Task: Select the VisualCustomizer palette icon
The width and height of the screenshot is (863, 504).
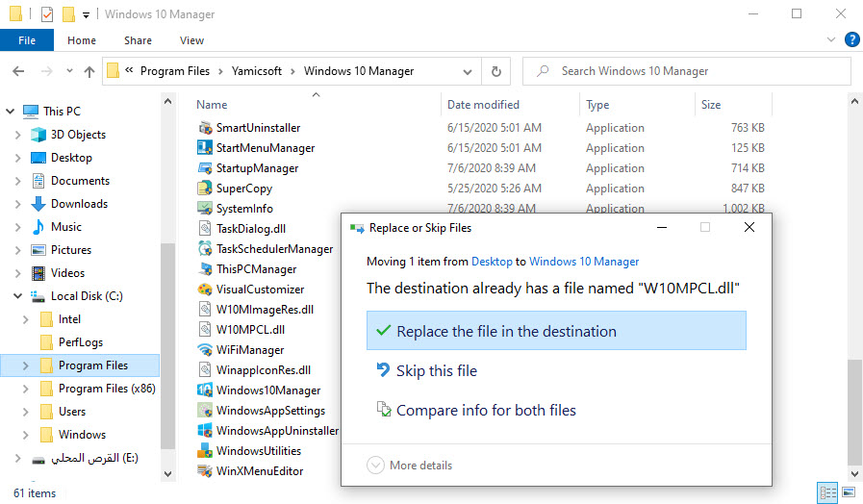Action: pos(205,290)
